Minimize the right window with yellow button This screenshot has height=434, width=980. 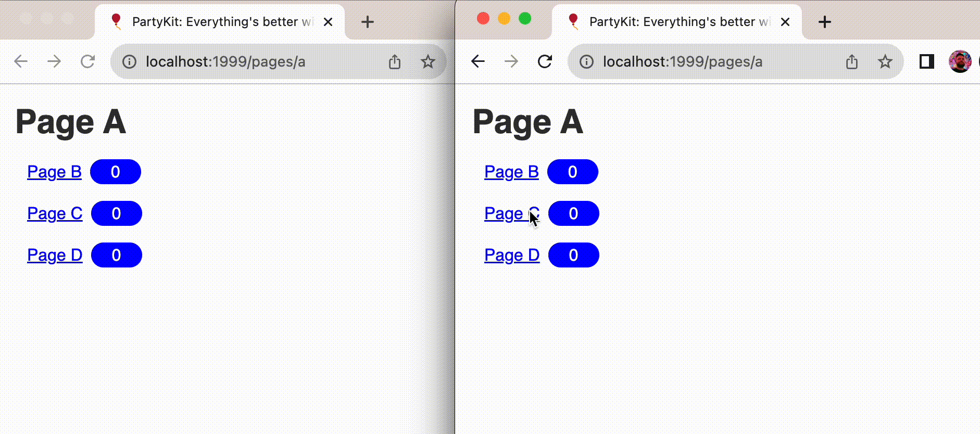(504, 19)
